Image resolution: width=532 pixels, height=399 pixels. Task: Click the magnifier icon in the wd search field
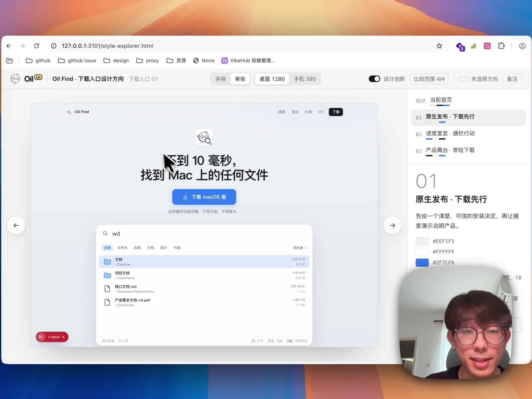105,233
